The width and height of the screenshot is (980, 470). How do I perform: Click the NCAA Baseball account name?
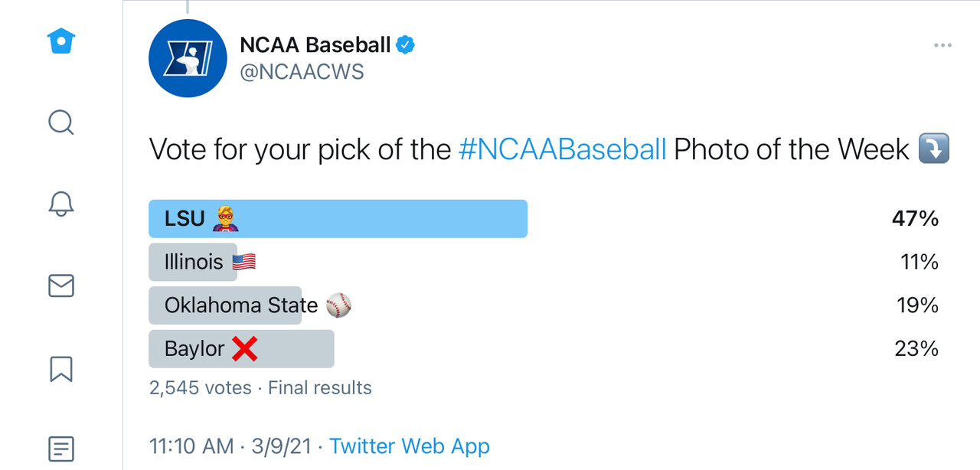pos(315,45)
